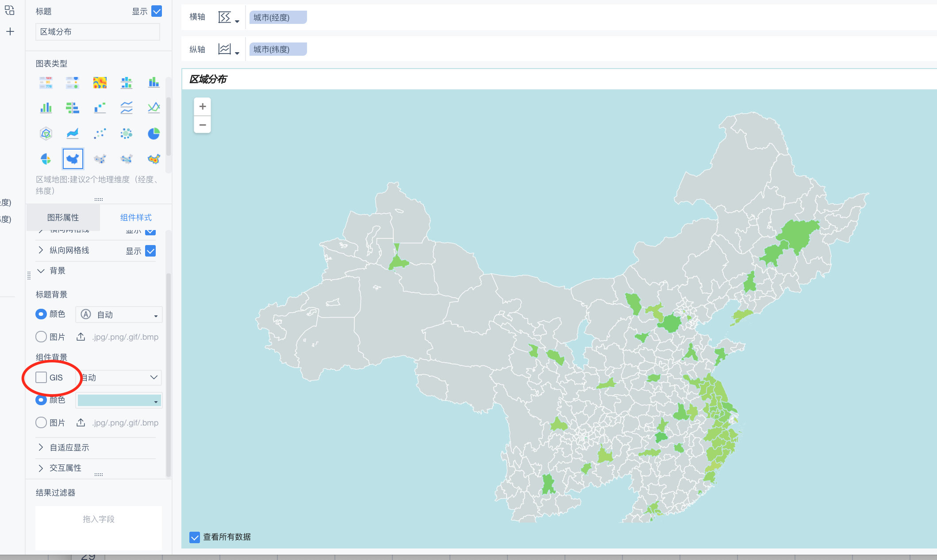Select the region map chart type
937x560 pixels.
(73, 159)
